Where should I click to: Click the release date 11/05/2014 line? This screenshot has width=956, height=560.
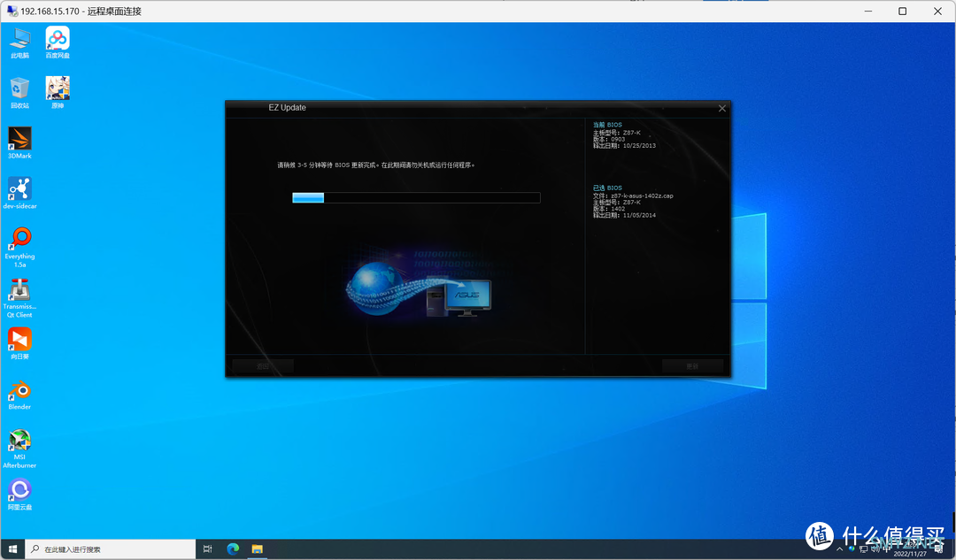tap(624, 216)
